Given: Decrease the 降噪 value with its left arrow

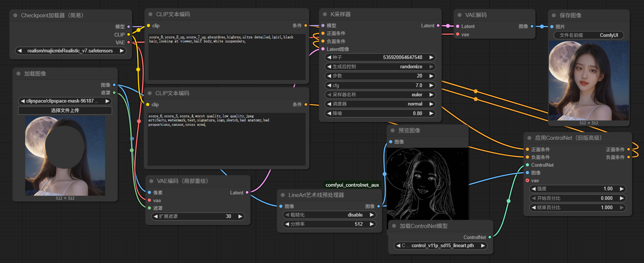Looking at the screenshot, I should tap(329, 114).
